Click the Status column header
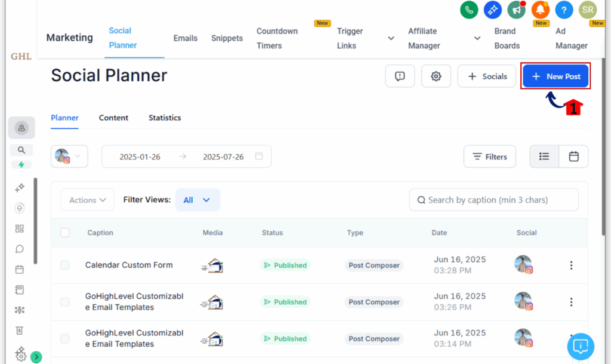 click(272, 233)
